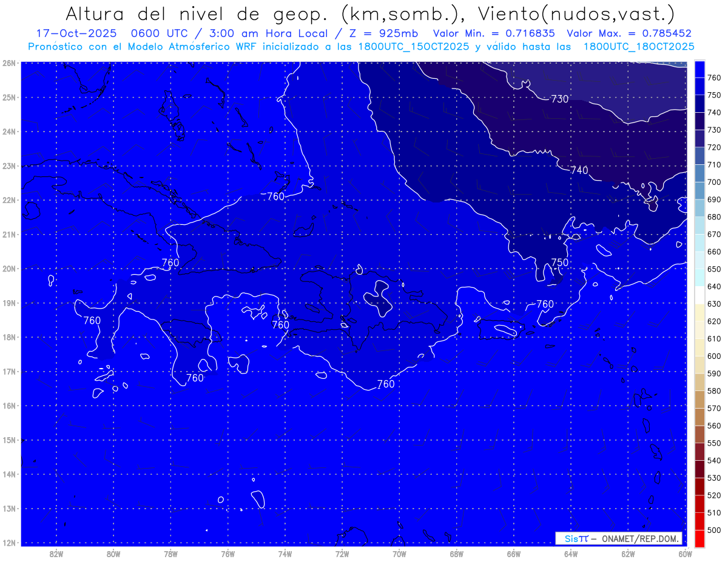The image size is (728, 562).
Task: Click the 720 value on the color scale
Action: (713, 147)
